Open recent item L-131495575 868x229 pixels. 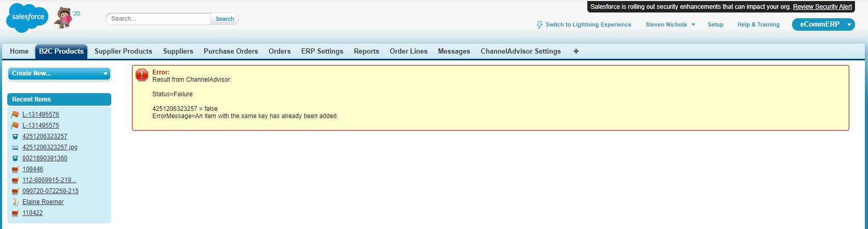point(41,125)
